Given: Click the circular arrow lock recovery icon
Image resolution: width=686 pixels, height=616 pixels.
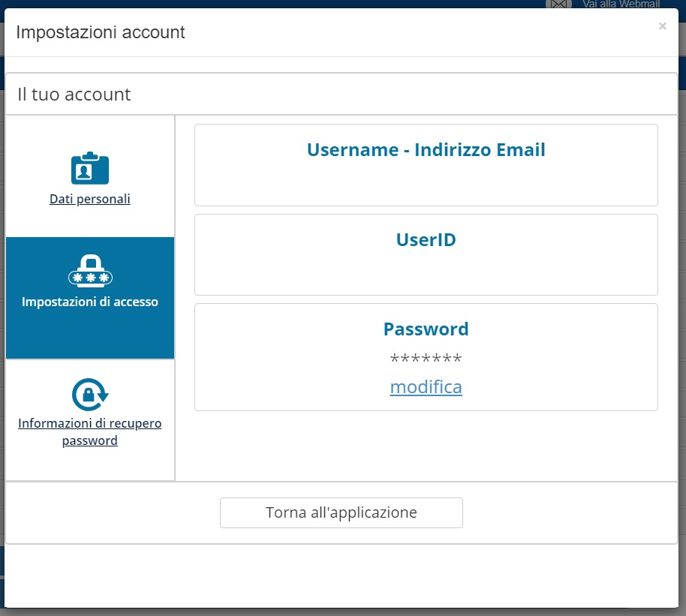Looking at the screenshot, I should pyautogui.click(x=90, y=394).
